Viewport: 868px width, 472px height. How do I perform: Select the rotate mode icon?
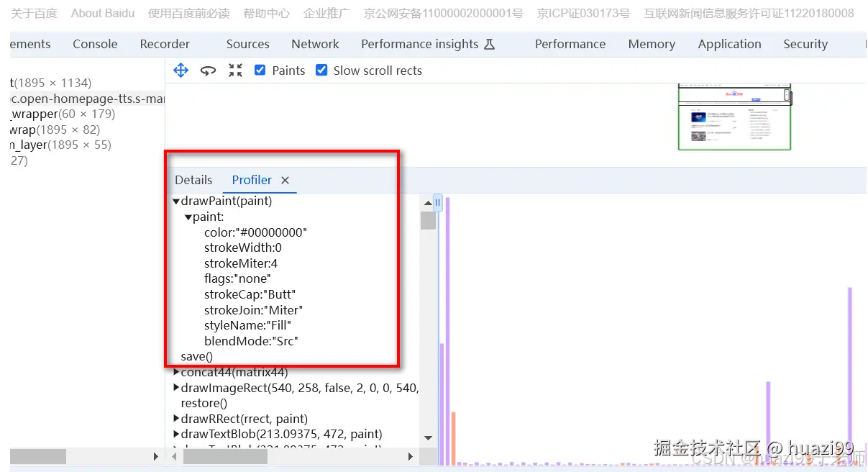(x=208, y=71)
